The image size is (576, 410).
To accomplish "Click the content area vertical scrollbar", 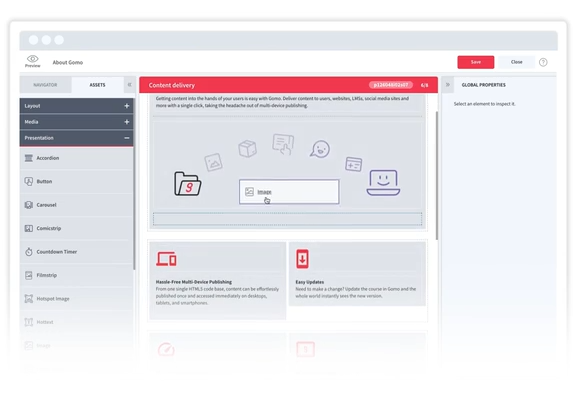I will pos(437,176).
